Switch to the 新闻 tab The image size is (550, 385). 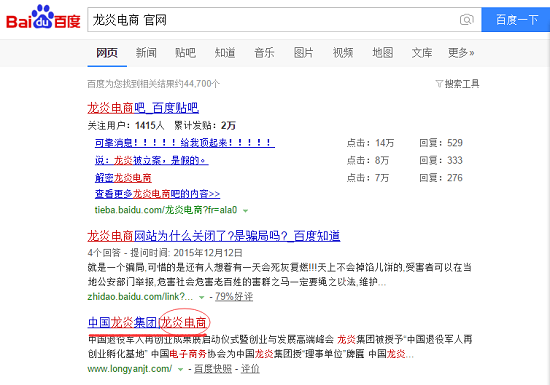pos(146,53)
